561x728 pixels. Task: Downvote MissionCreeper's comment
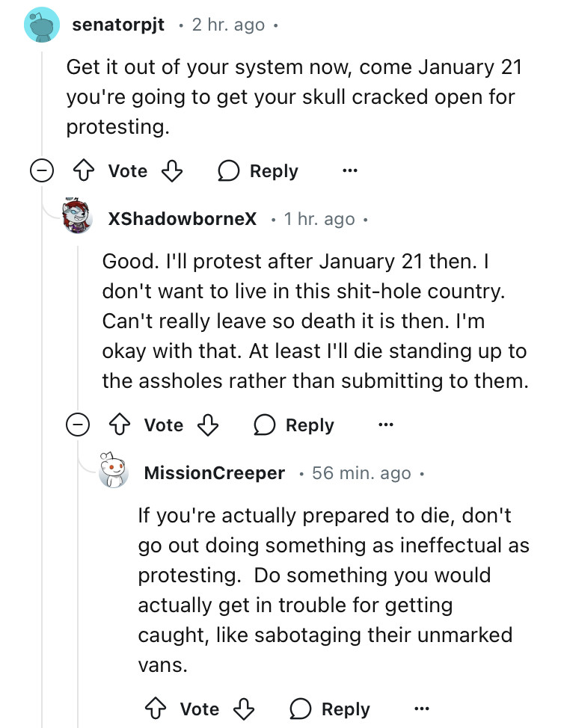(244, 709)
